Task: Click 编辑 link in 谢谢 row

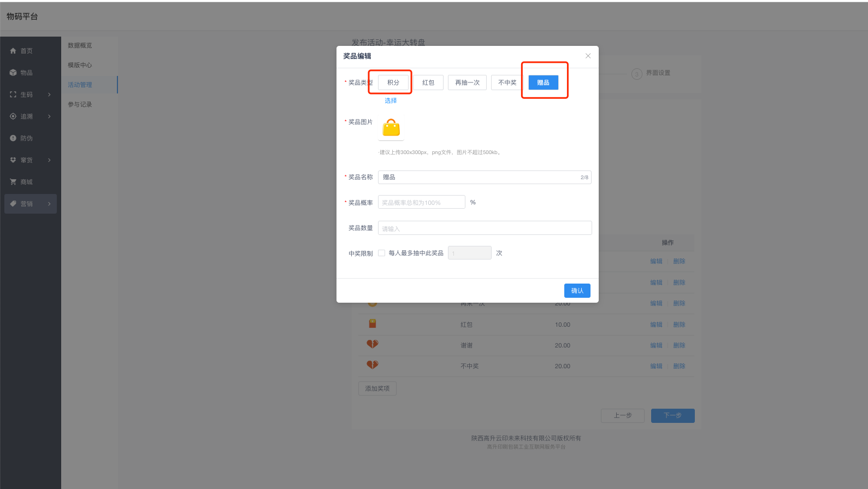Action: [656, 345]
